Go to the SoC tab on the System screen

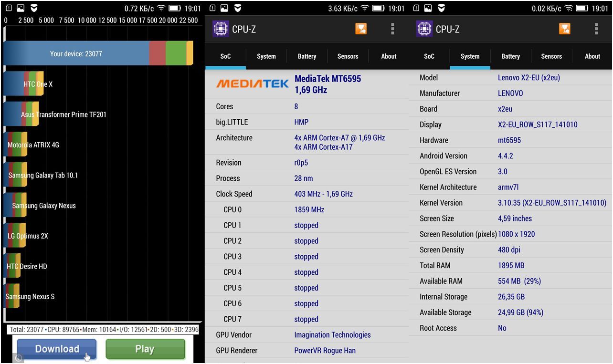click(429, 56)
